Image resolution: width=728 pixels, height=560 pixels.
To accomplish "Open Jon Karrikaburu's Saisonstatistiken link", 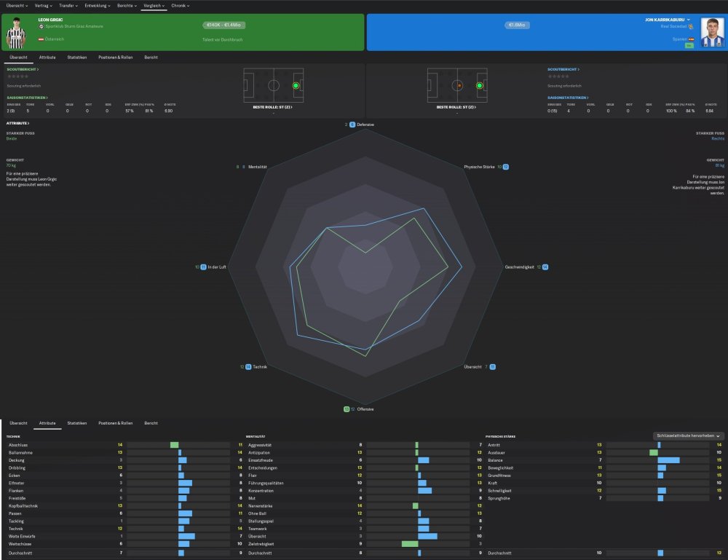I will 568,97.
